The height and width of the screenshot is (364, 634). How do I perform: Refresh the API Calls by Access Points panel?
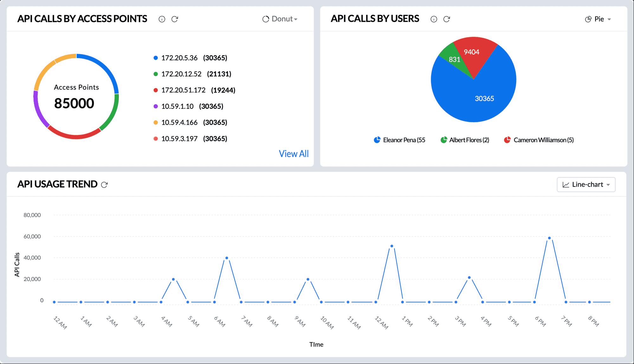pos(175,19)
